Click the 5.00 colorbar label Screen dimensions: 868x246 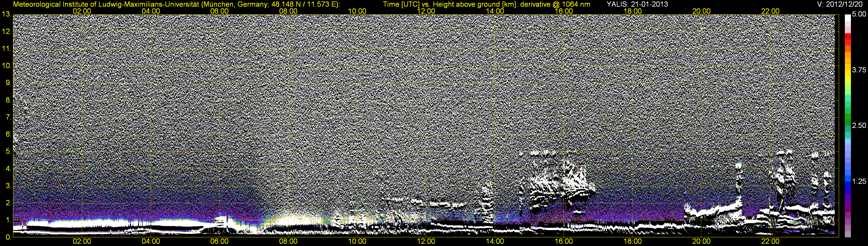(x=859, y=14)
